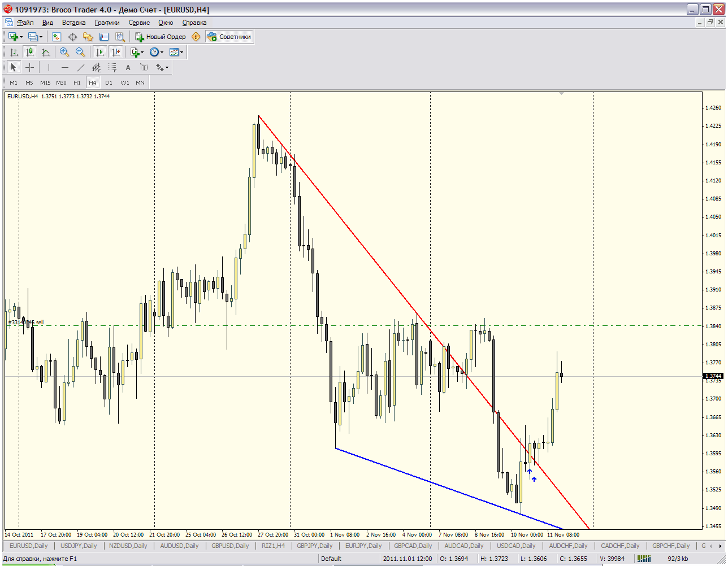Switch to the CADCHF,Daily chart tab
This screenshot has width=728, height=566.
(621, 546)
